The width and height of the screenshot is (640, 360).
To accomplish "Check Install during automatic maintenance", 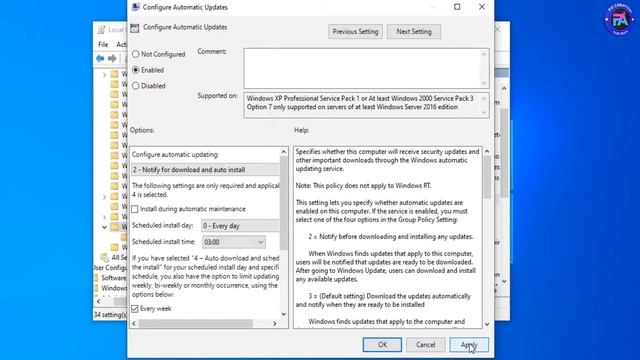I will 135,209.
